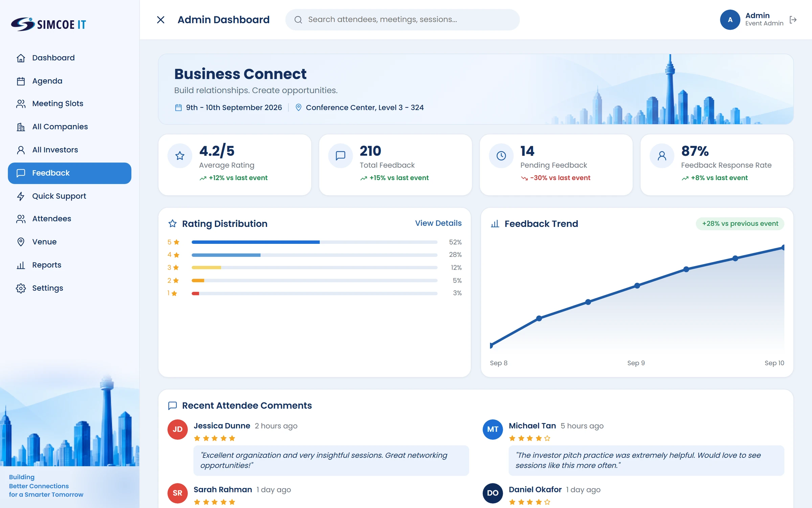Open All Investors in the sidebar
Image resolution: width=812 pixels, height=508 pixels.
[x=69, y=150]
